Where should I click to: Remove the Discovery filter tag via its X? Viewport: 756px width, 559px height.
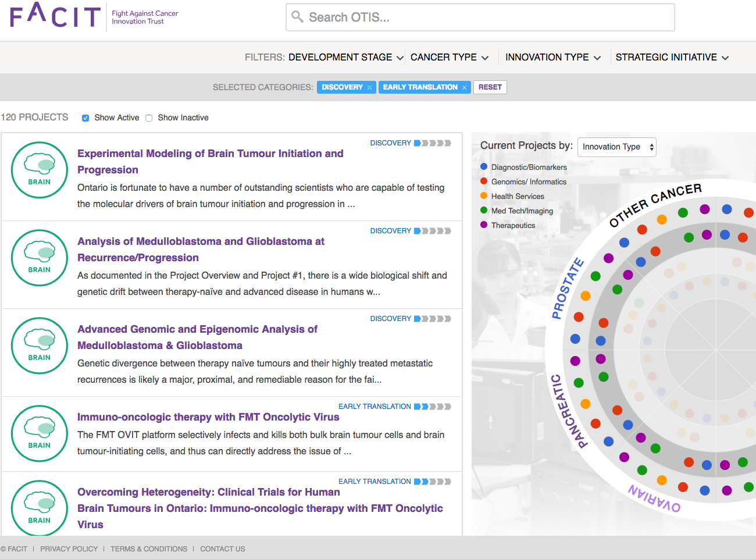(x=369, y=88)
